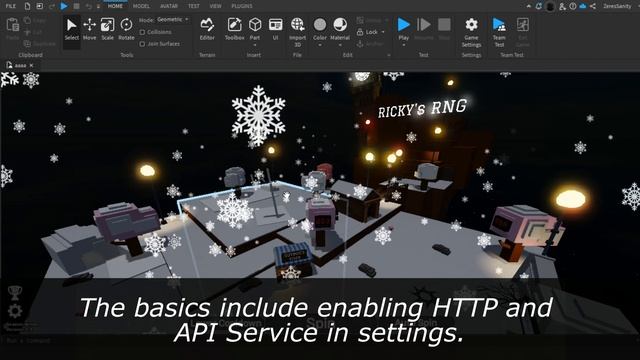
Task: Click the Stop button in Test group
Action: [444, 29]
